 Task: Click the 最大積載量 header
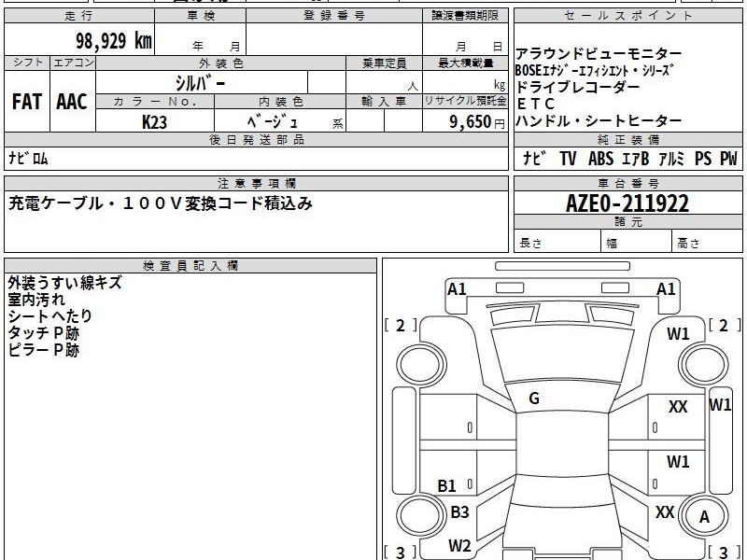click(465, 63)
